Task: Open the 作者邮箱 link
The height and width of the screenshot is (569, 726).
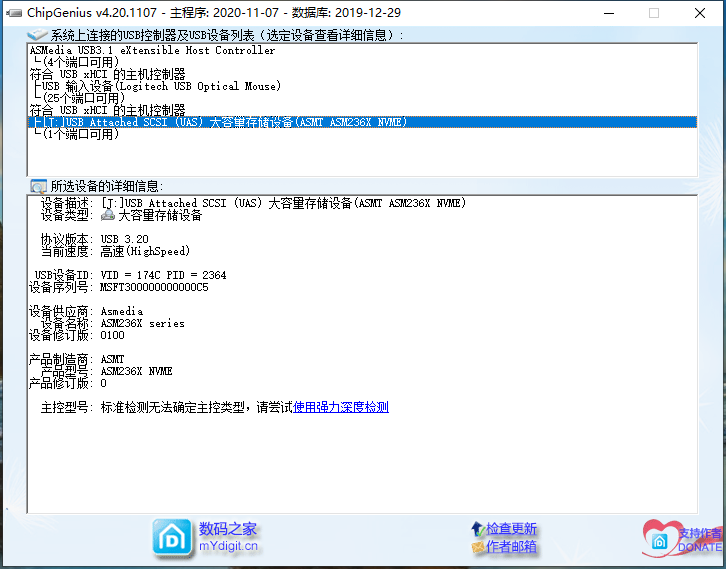Action: [x=511, y=547]
